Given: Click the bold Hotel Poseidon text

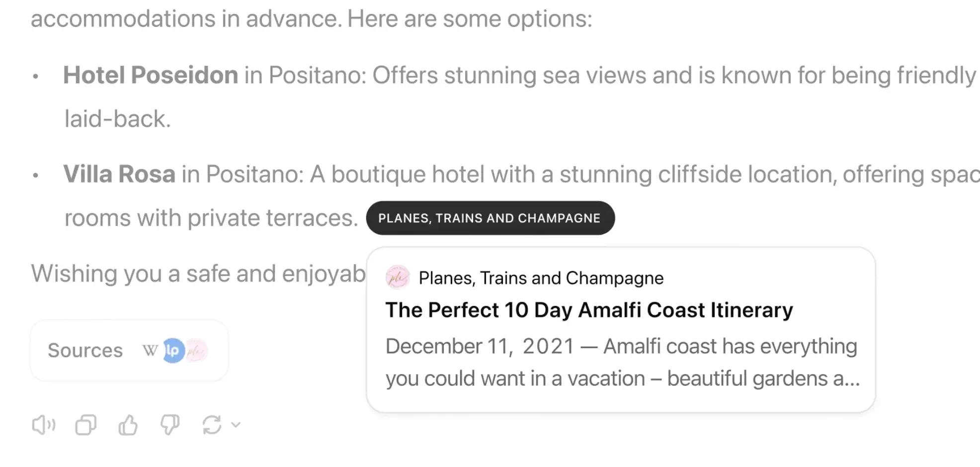Looking at the screenshot, I should (151, 76).
